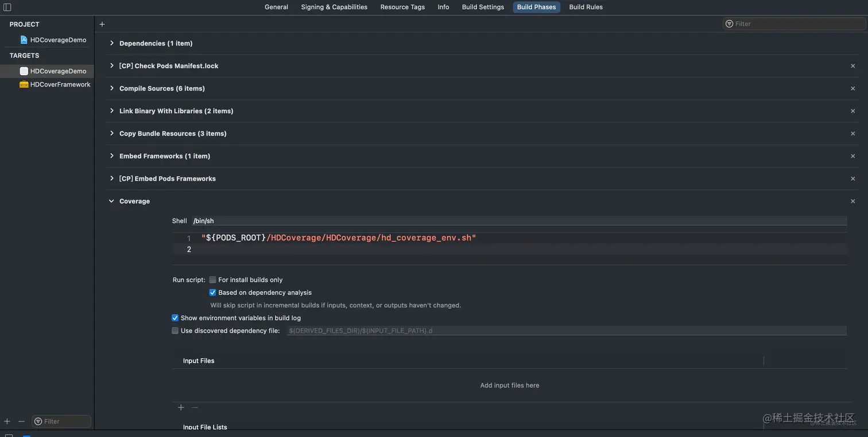Open the Build Settings tab
The width and height of the screenshot is (868, 437).
(483, 7)
